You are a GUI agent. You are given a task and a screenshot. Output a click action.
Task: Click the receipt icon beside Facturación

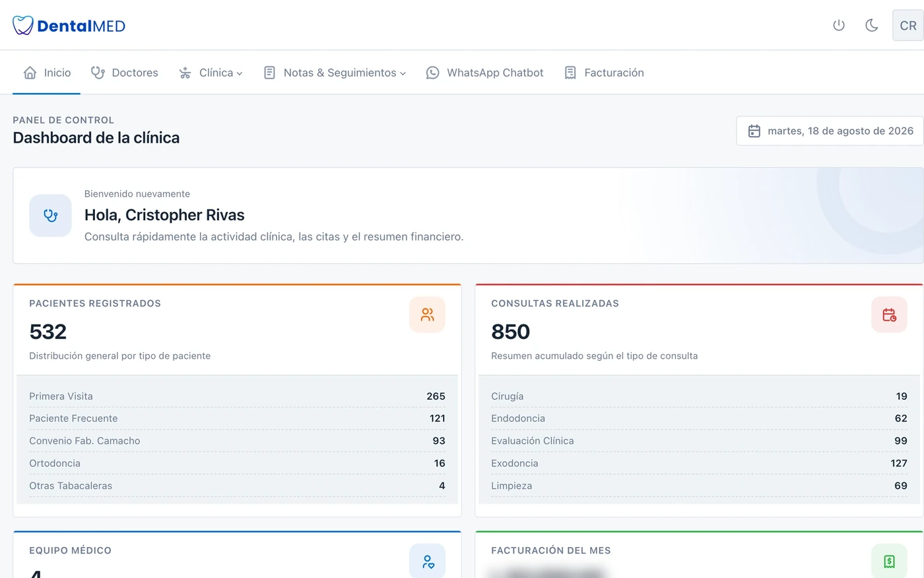[570, 73]
